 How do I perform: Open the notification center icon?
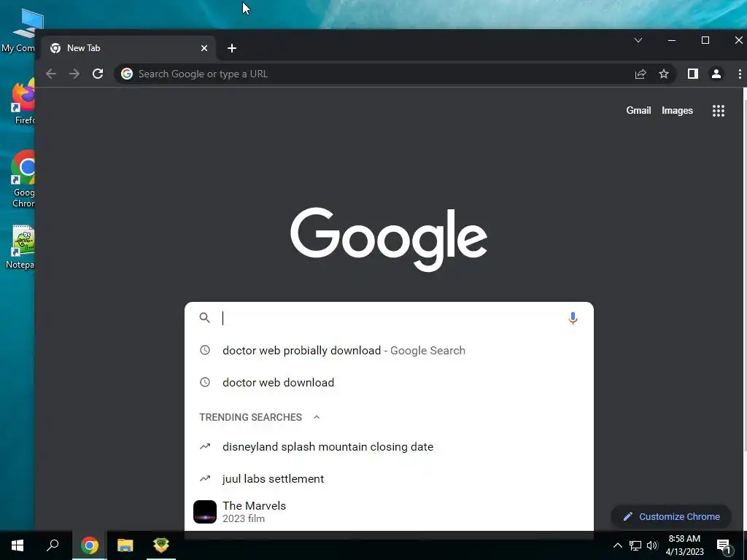click(x=724, y=545)
